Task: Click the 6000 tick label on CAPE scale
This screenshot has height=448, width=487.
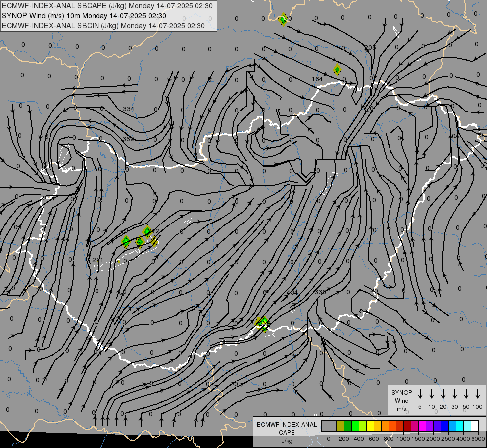Action: (x=478, y=439)
